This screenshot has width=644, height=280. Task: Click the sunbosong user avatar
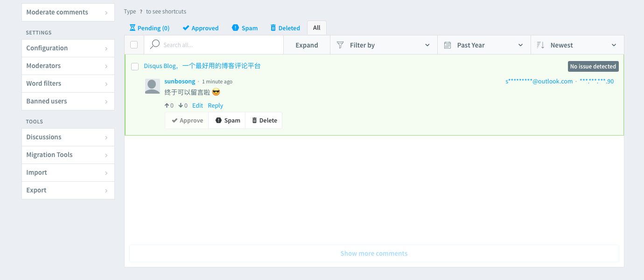[153, 86]
